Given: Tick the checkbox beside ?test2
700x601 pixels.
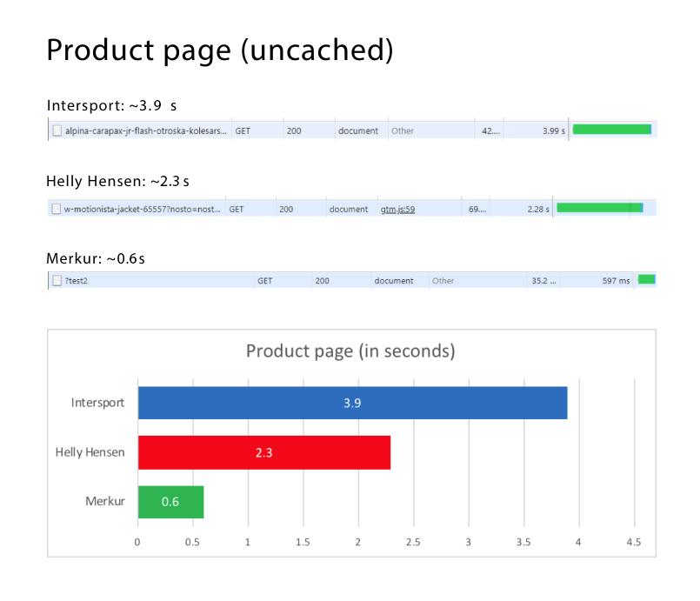Looking at the screenshot, I should tap(57, 280).
